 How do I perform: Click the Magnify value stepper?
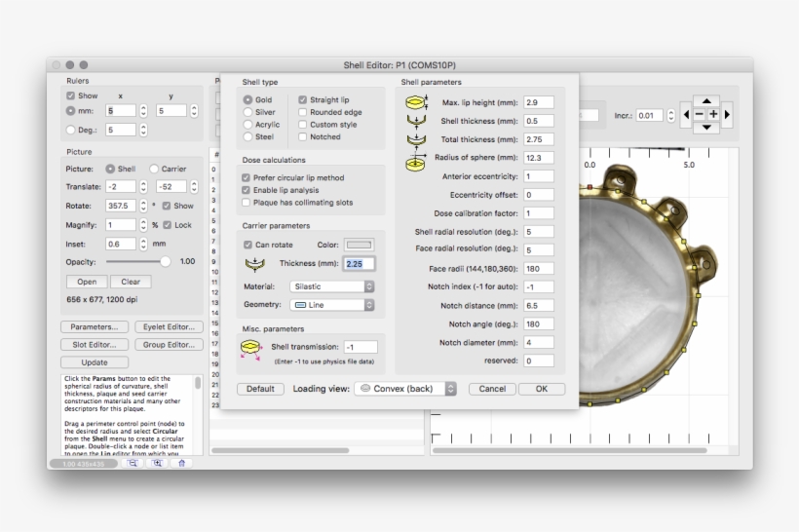pyautogui.click(x=143, y=225)
